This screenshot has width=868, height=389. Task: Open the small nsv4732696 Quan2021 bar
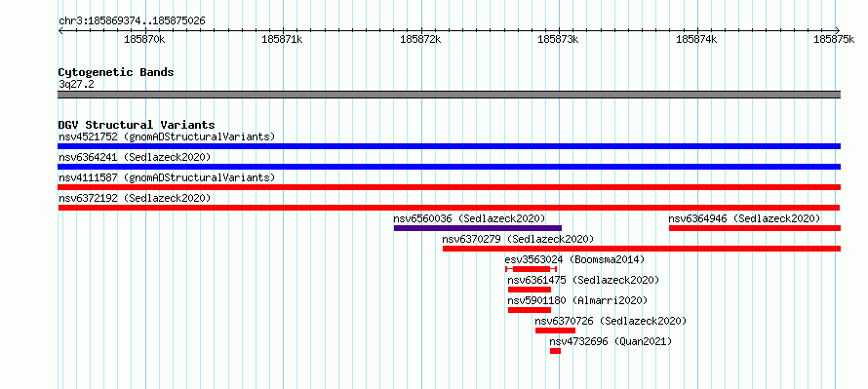click(x=555, y=351)
